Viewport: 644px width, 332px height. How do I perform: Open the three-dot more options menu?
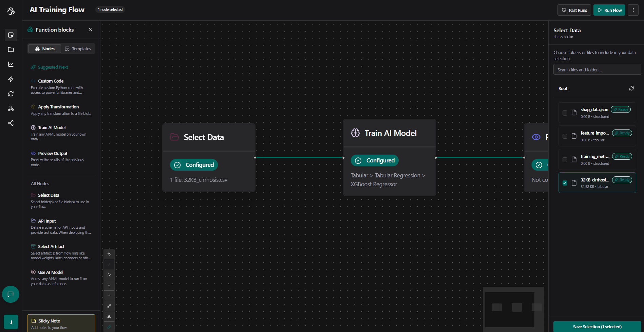633,10
